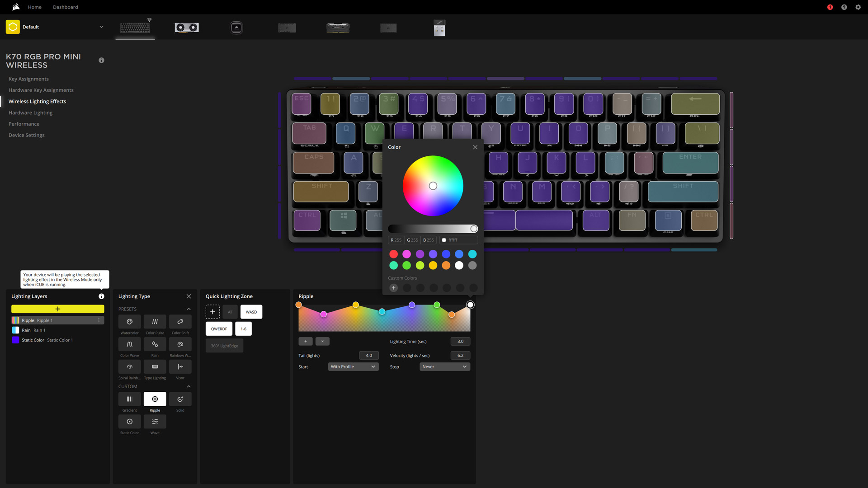This screenshot has height=488, width=868.
Task: Go to Home in top menu
Action: [x=34, y=7]
